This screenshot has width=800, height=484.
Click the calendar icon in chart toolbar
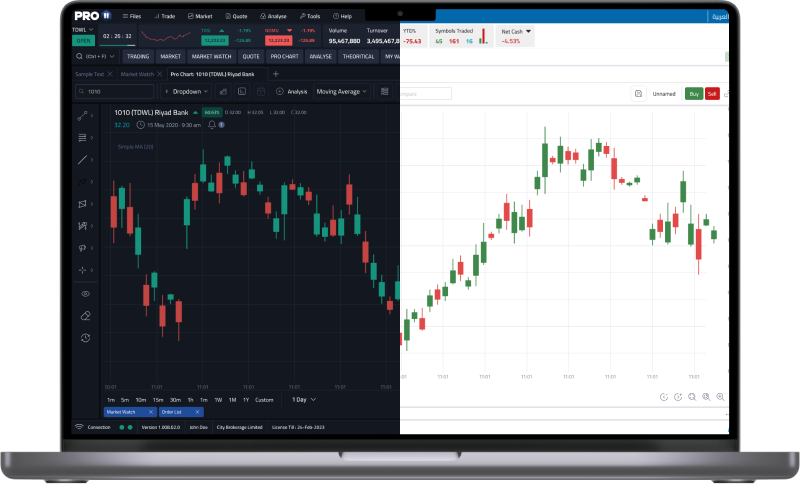(x=260, y=91)
